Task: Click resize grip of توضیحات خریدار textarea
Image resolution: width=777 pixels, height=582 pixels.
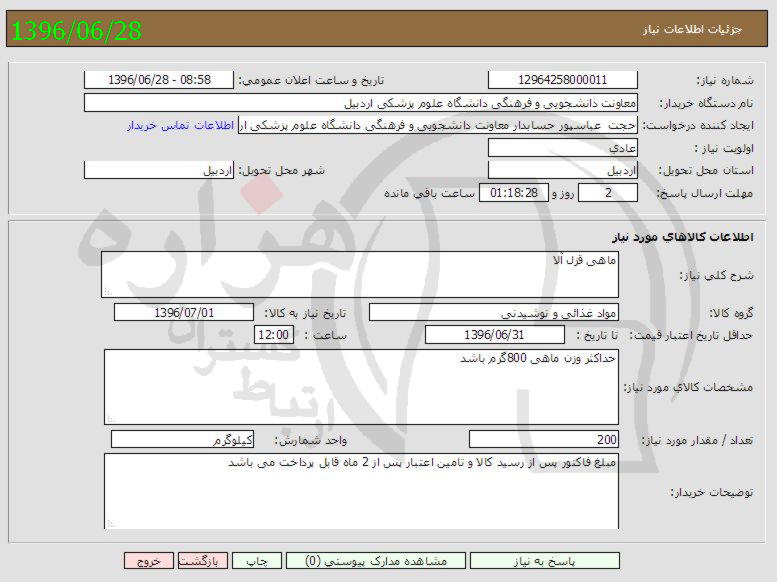Action: 111,524
